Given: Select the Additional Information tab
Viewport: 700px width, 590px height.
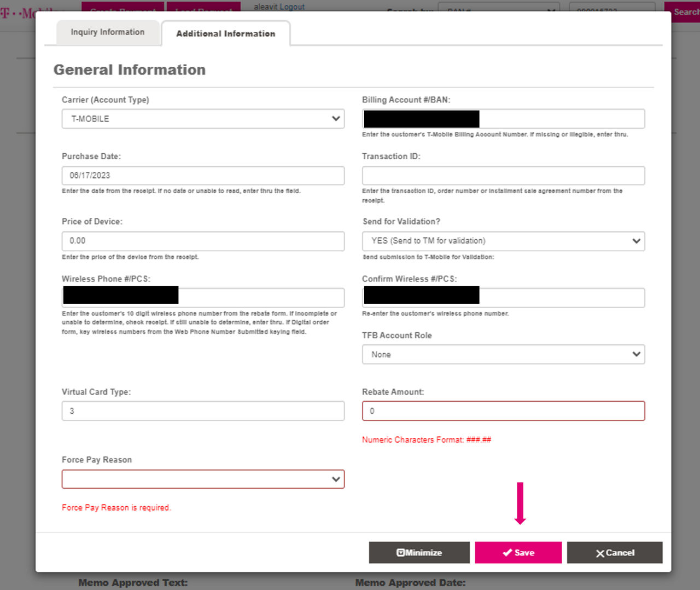Looking at the screenshot, I should pyautogui.click(x=225, y=33).
